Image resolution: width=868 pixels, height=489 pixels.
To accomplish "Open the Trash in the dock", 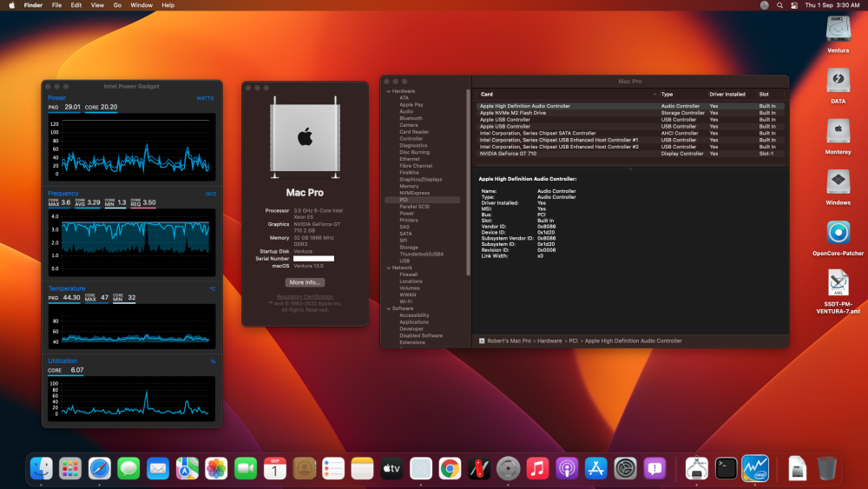I will tap(826, 468).
